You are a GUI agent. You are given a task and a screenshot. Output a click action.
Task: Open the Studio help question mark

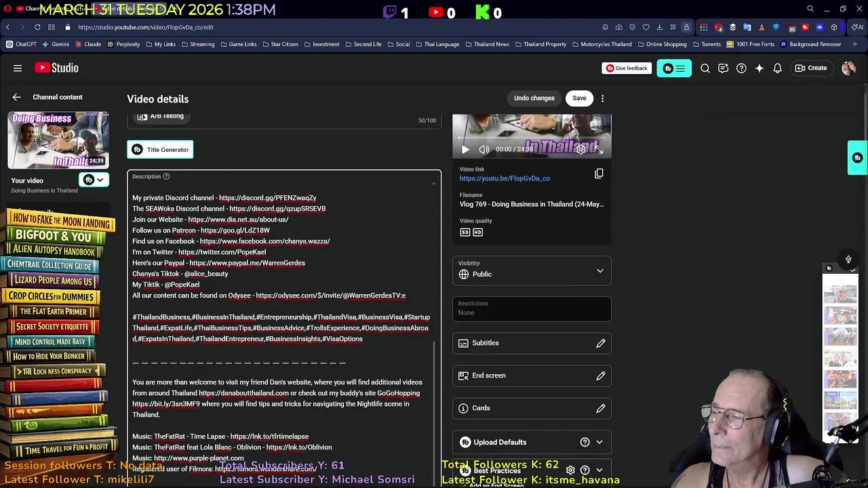click(x=741, y=68)
